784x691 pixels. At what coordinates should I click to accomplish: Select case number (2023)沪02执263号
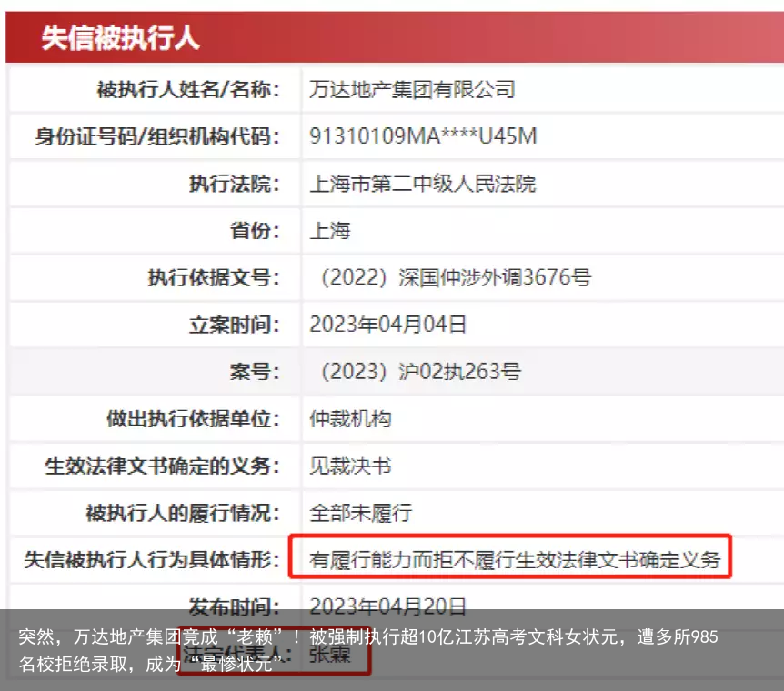pyautogui.click(x=420, y=372)
